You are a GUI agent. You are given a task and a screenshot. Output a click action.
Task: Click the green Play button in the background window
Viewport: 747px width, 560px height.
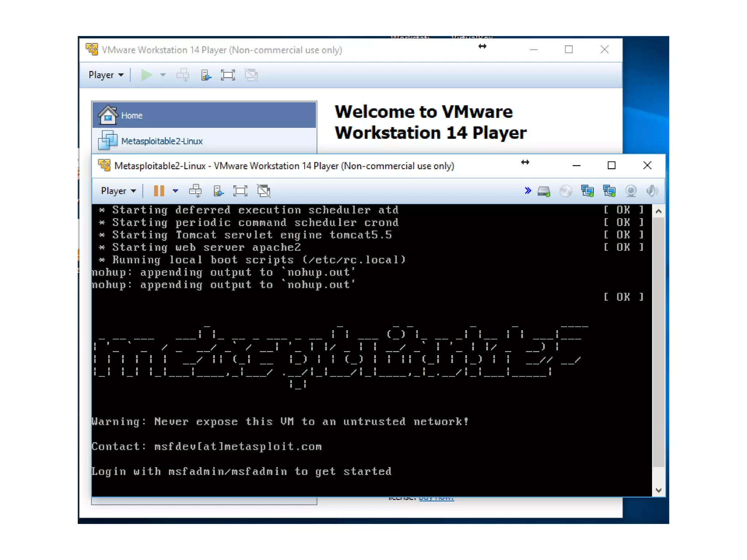click(146, 75)
